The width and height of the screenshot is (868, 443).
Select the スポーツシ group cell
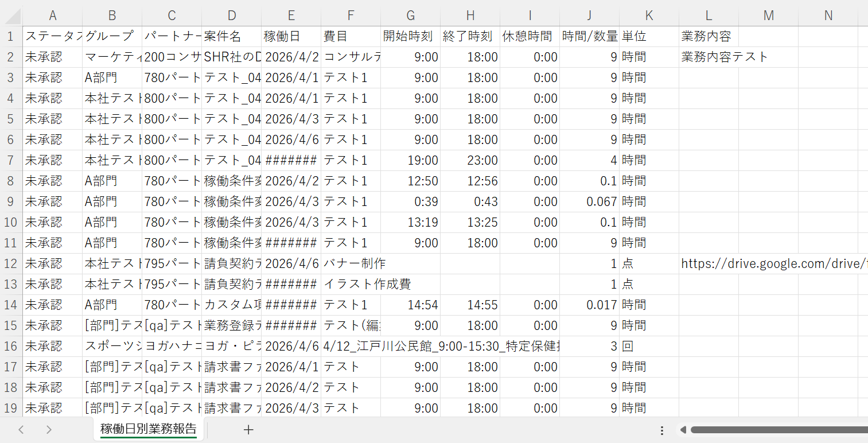[x=112, y=347]
